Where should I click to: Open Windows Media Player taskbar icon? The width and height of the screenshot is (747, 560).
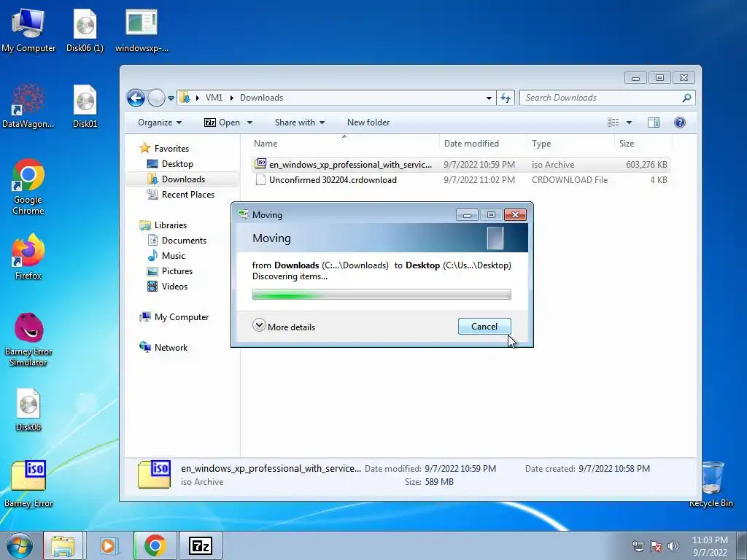click(x=108, y=545)
